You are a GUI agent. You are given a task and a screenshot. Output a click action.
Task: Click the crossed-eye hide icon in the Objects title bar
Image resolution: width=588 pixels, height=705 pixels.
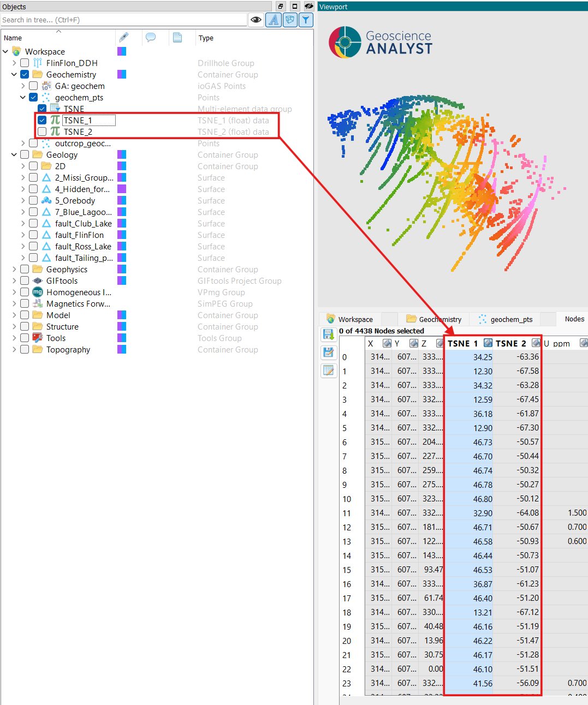coord(308,7)
